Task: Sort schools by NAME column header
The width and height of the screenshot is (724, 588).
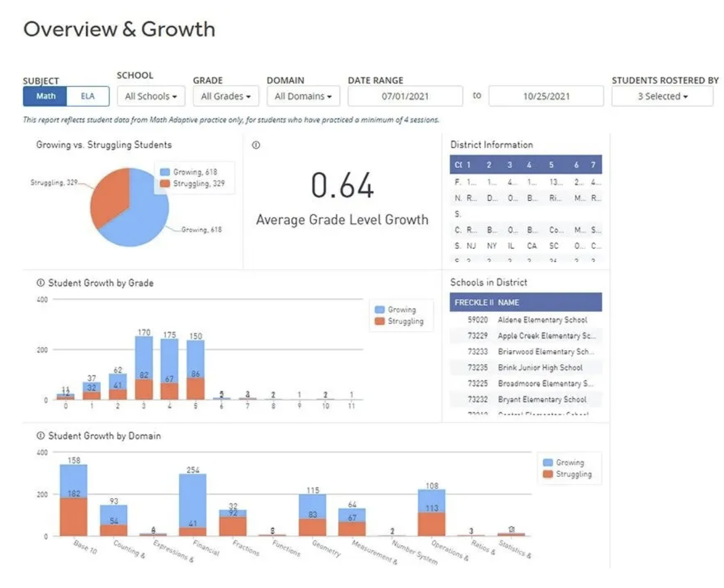Action: (x=508, y=302)
